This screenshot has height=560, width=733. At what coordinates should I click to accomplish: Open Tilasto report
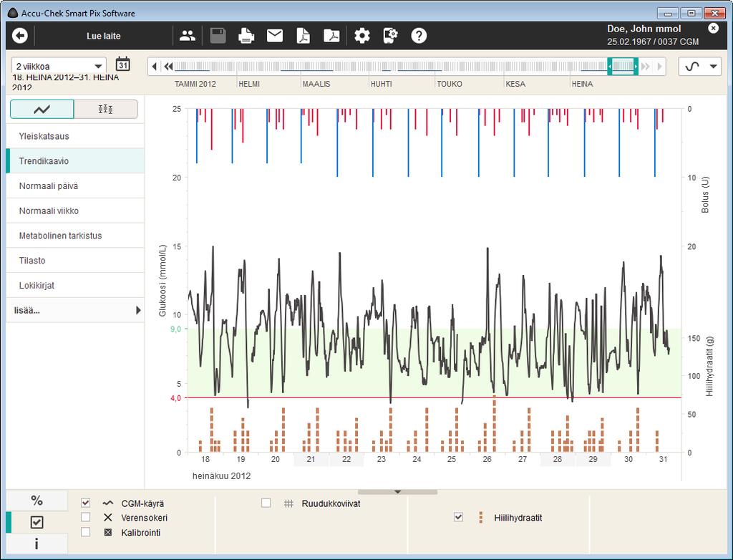pyautogui.click(x=74, y=260)
